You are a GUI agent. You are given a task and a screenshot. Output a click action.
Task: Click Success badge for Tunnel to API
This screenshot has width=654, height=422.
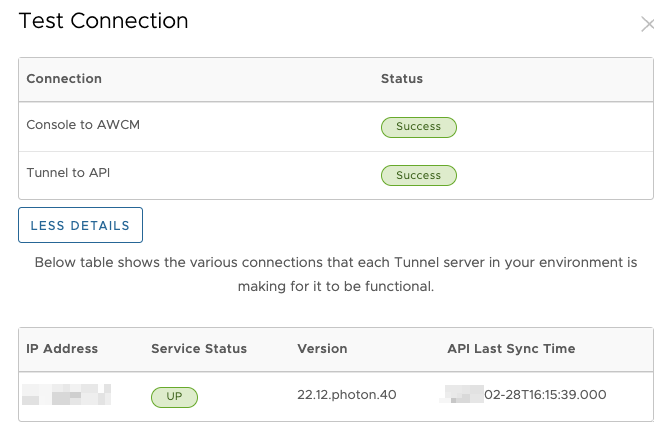click(x=418, y=175)
